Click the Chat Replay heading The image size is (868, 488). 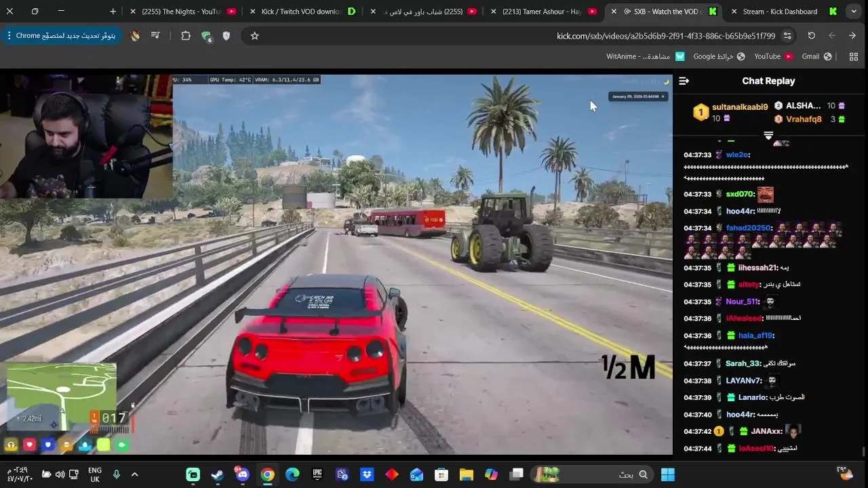[768, 81]
